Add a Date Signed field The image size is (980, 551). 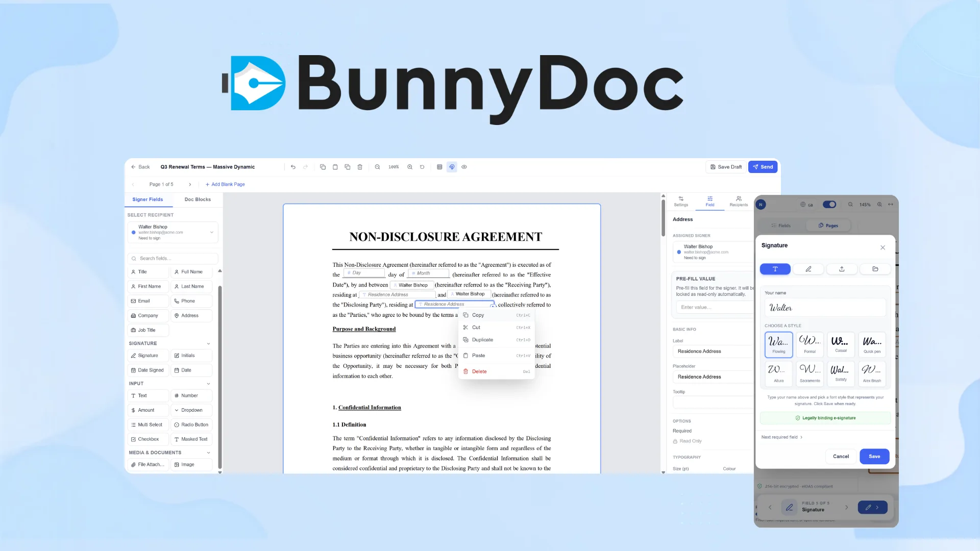click(x=148, y=370)
